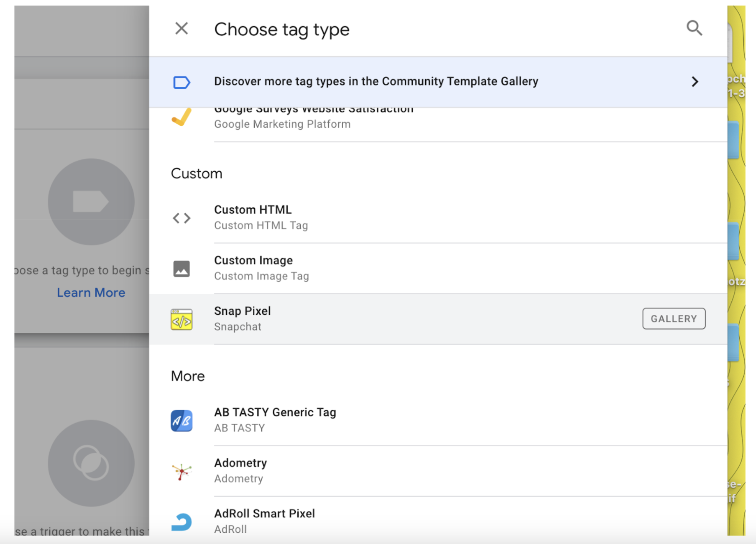
Task: Click the triggering placeholder circle icon
Action: pos(91,463)
